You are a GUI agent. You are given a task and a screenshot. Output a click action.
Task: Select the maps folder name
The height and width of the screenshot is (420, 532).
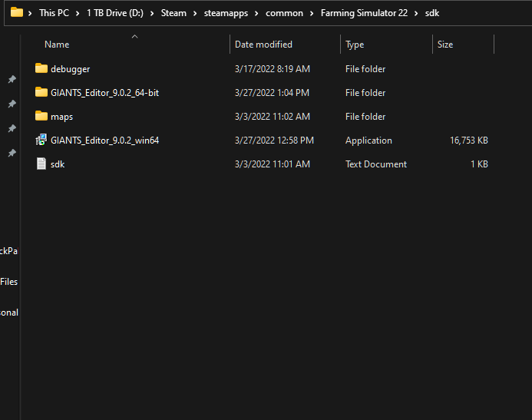[x=61, y=117]
